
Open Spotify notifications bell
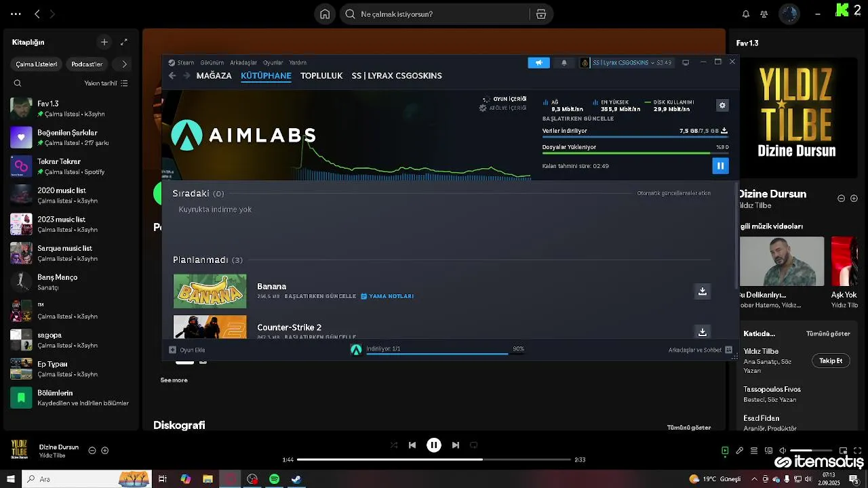coord(746,14)
